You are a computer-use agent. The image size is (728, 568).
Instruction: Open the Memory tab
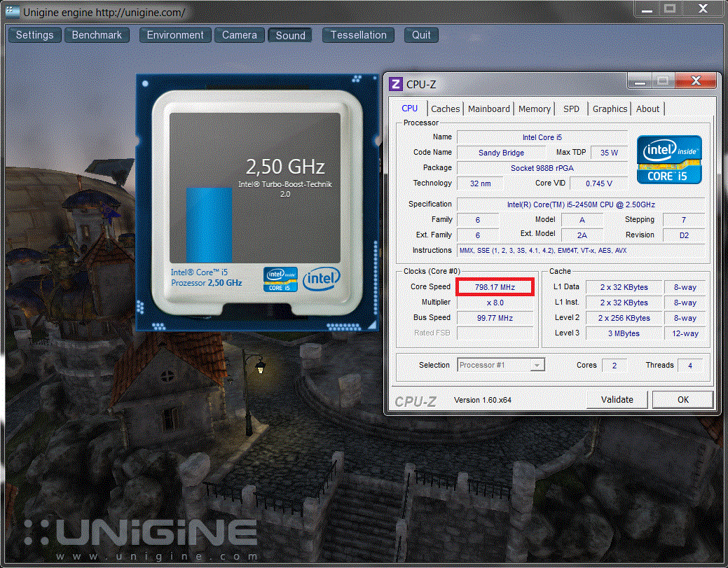click(x=534, y=109)
